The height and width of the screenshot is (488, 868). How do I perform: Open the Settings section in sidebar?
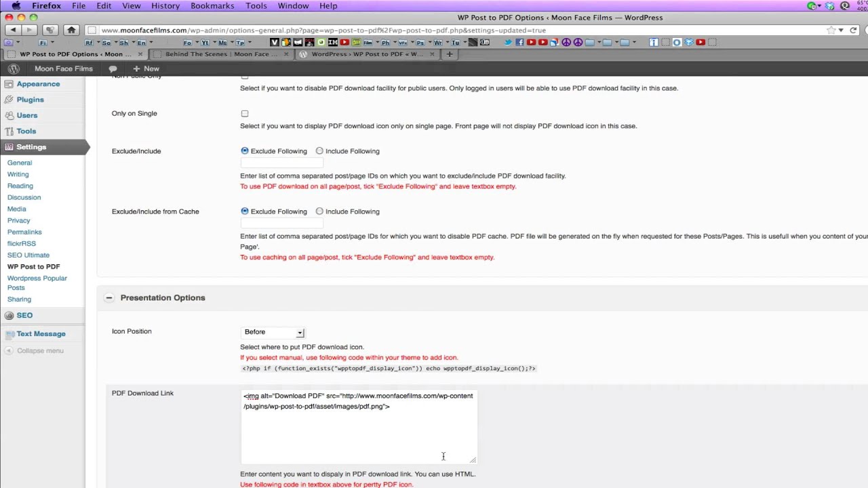31,147
